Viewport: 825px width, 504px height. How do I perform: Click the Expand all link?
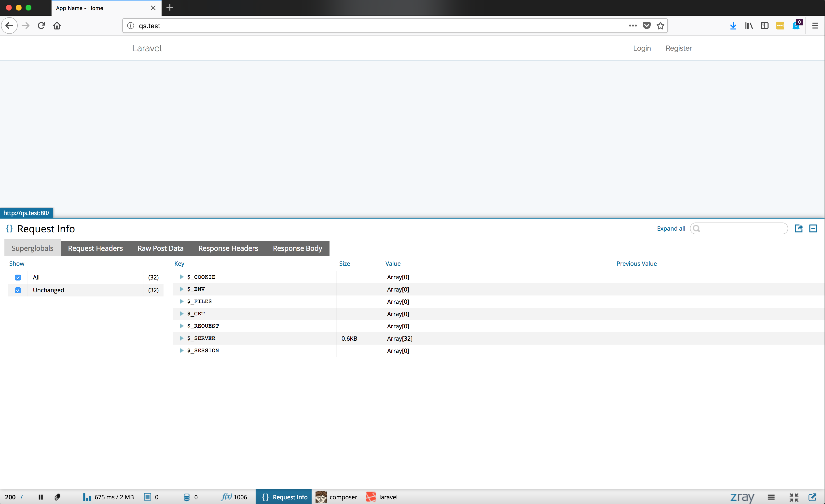tap(671, 228)
